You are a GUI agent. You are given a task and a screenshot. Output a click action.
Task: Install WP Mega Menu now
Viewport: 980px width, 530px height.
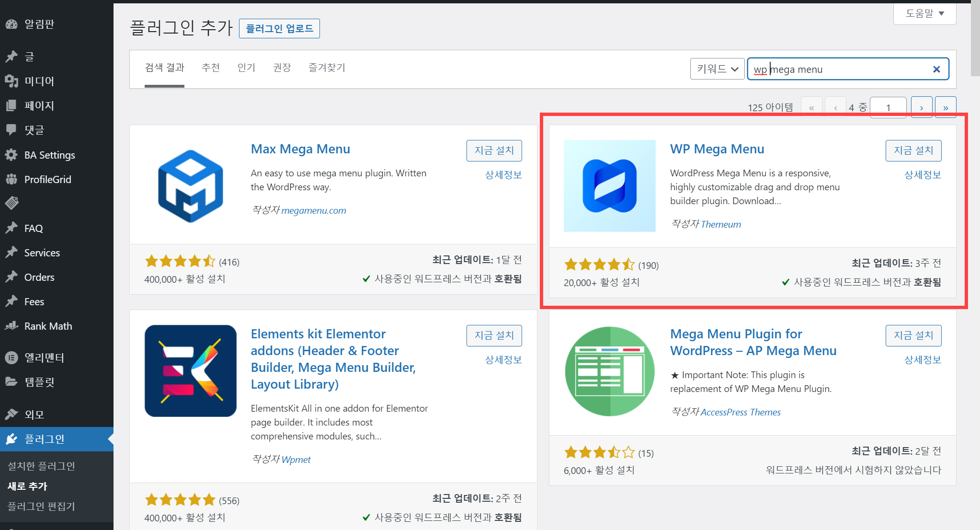tap(913, 150)
